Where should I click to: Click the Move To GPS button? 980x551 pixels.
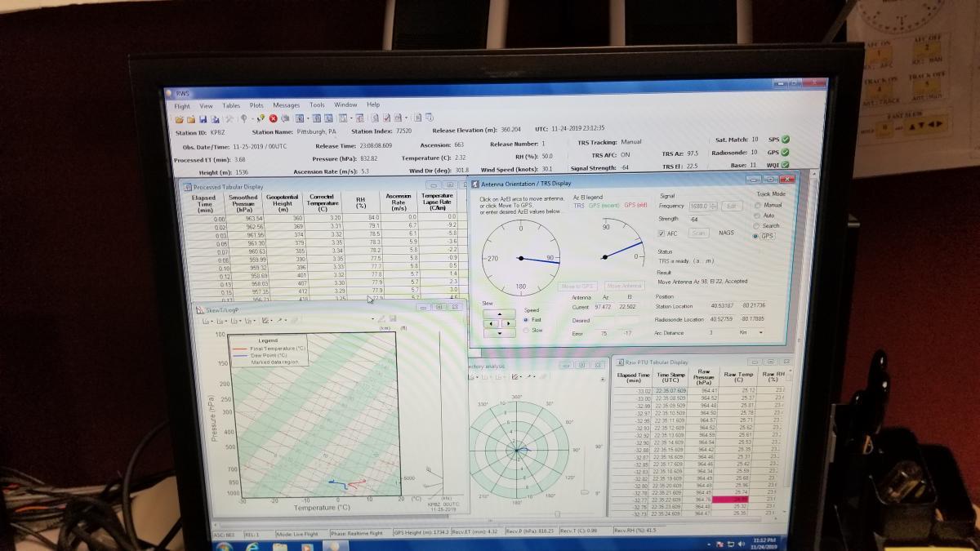point(577,286)
